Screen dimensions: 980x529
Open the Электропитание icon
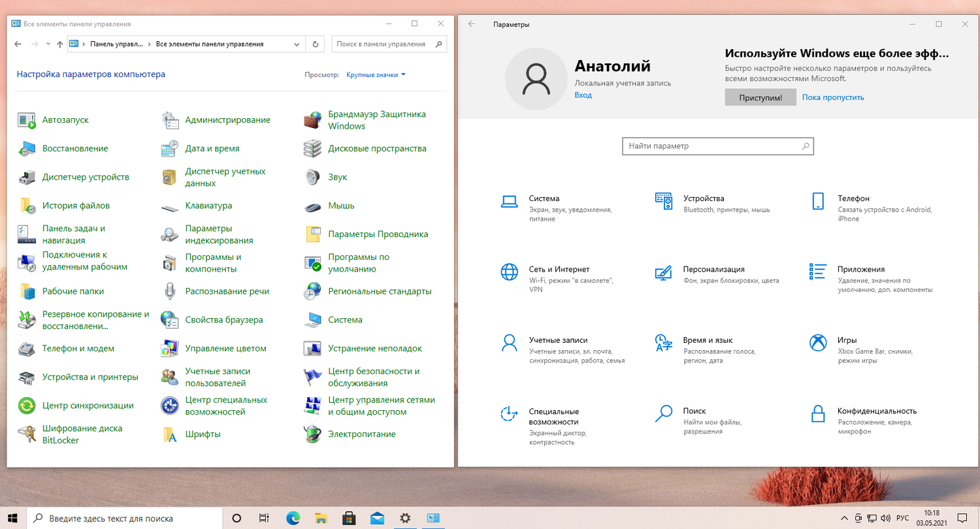(x=313, y=434)
